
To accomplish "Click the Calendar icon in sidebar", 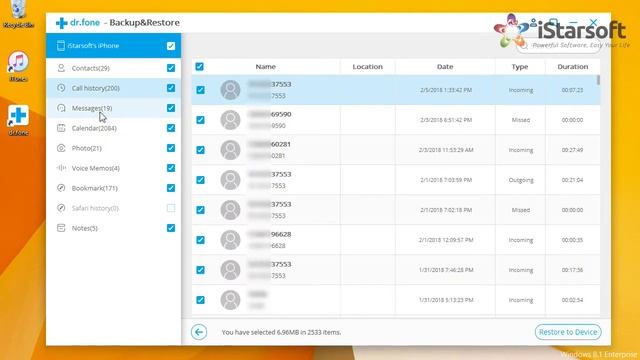I will (61, 128).
